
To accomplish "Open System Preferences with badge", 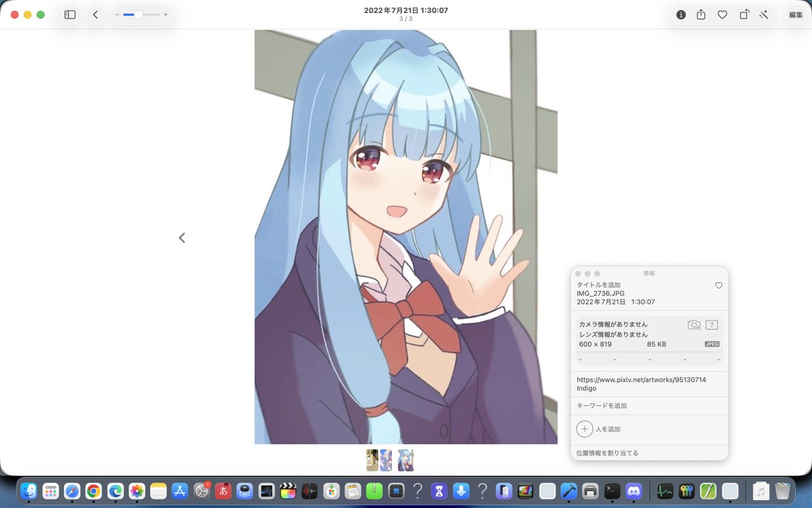I will (202, 490).
